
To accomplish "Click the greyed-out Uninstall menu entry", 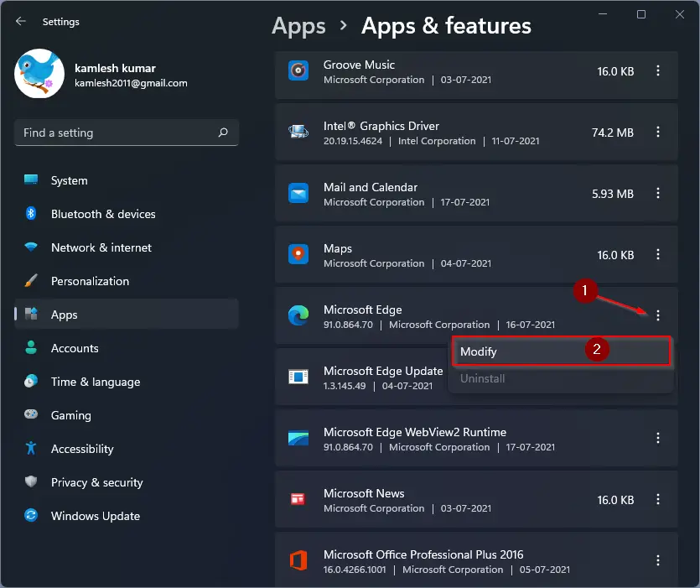I will click(x=561, y=378).
